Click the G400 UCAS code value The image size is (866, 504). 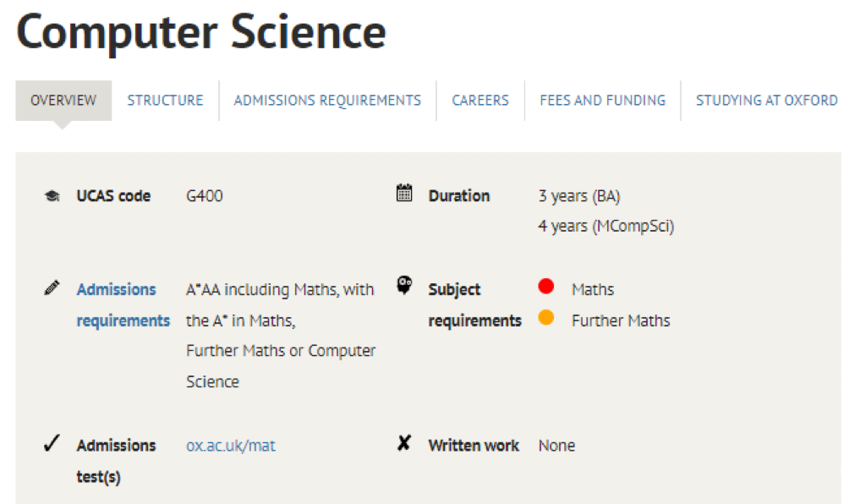pyautogui.click(x=205, y=196)
